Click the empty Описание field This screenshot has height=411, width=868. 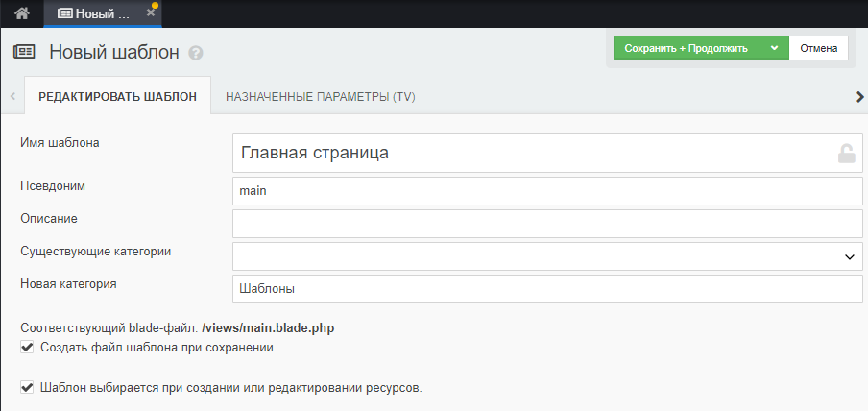click(547, 224)
